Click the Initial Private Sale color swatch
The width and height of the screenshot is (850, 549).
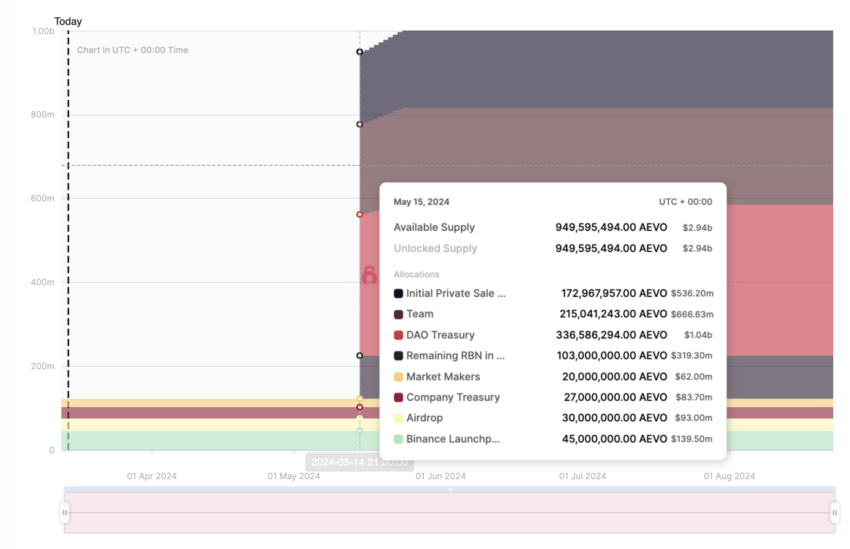(398, 293)
